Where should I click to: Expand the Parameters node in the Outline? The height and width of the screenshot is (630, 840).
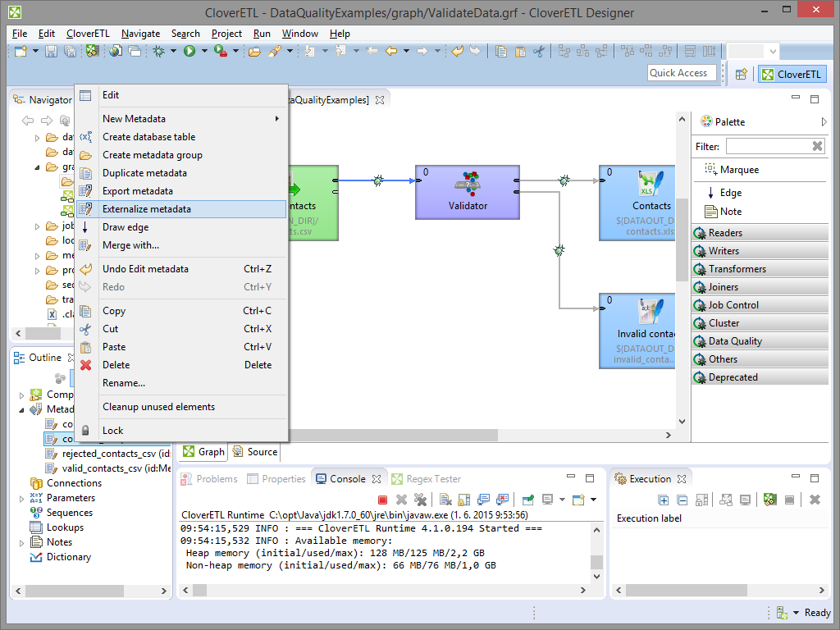pyautogui.click(x=22, y=498)
